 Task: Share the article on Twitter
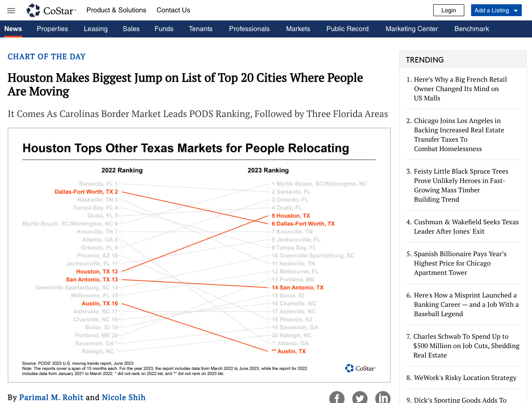click(x=360, y=398)
